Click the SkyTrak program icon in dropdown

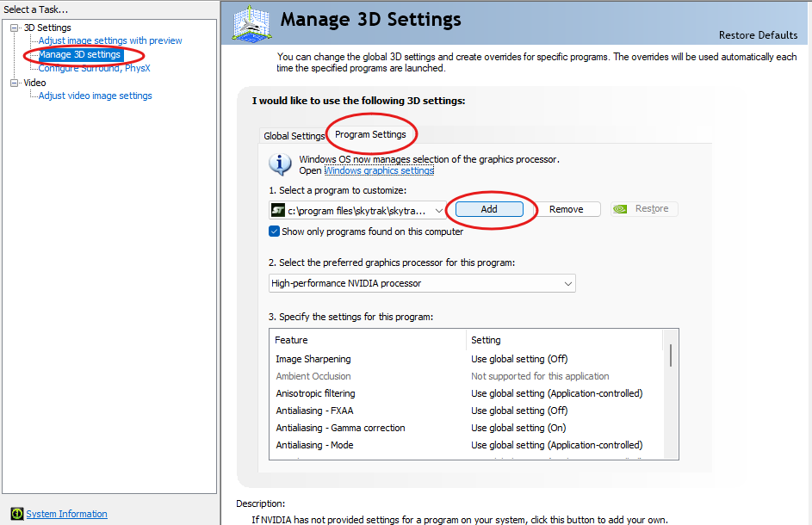[278, 209]
